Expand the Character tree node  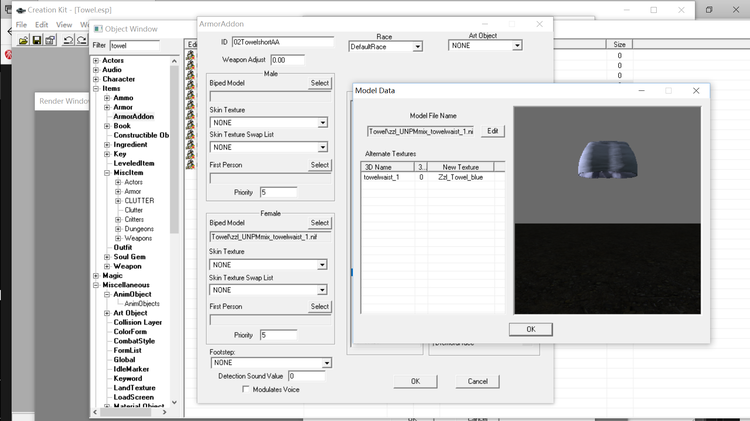(x=96, y=79)
